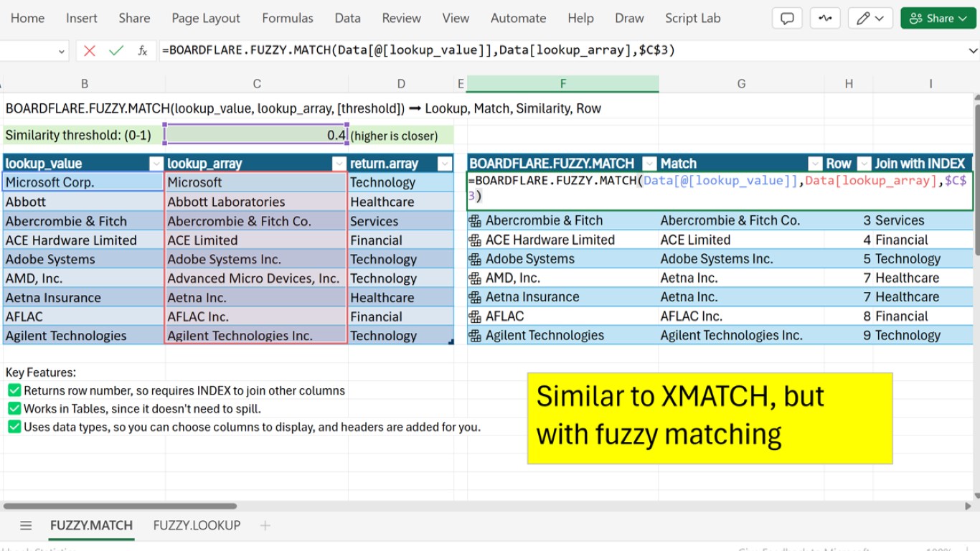Open the Script Lab ribbon tab
The image size is (980, 551).
click(692, 19)
